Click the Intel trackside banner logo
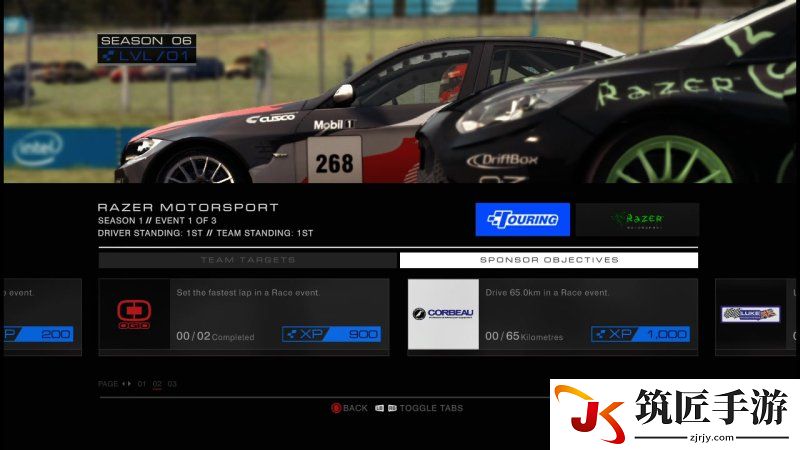Screen dimensions: 800x450 coord(38,148)
